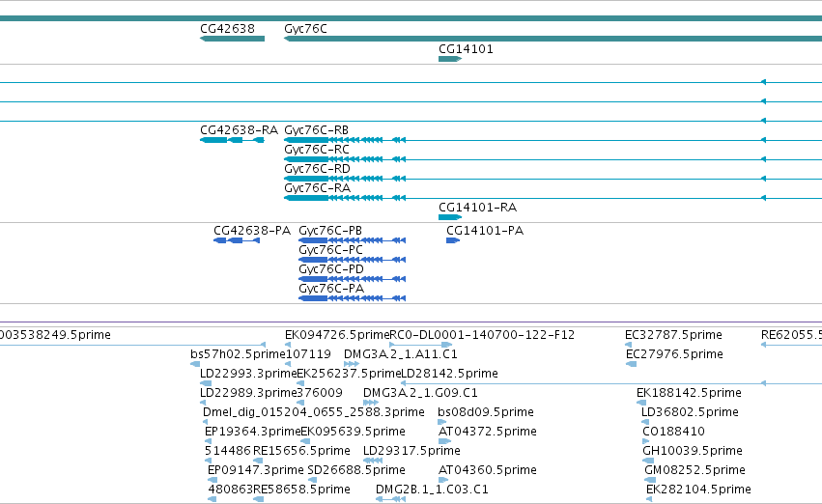Open EST bs57h02.5prime
This screenshot has width=822, height=504.
(x=238, y=354)
